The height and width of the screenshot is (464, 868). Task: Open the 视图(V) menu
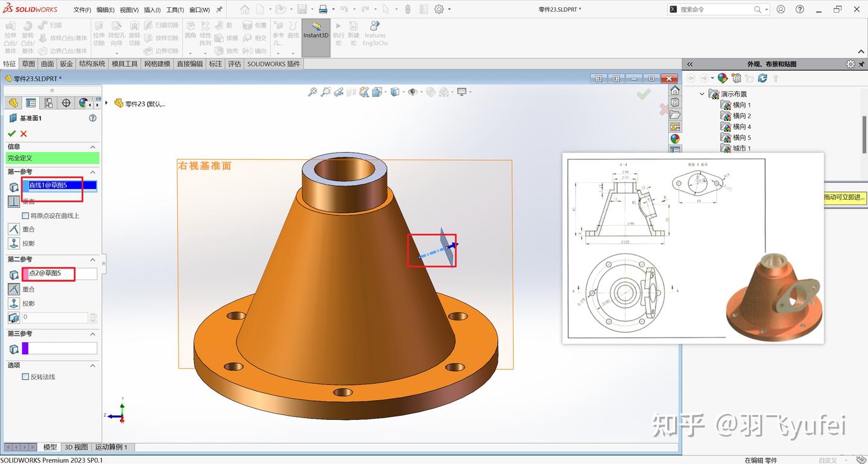[129, 10]
